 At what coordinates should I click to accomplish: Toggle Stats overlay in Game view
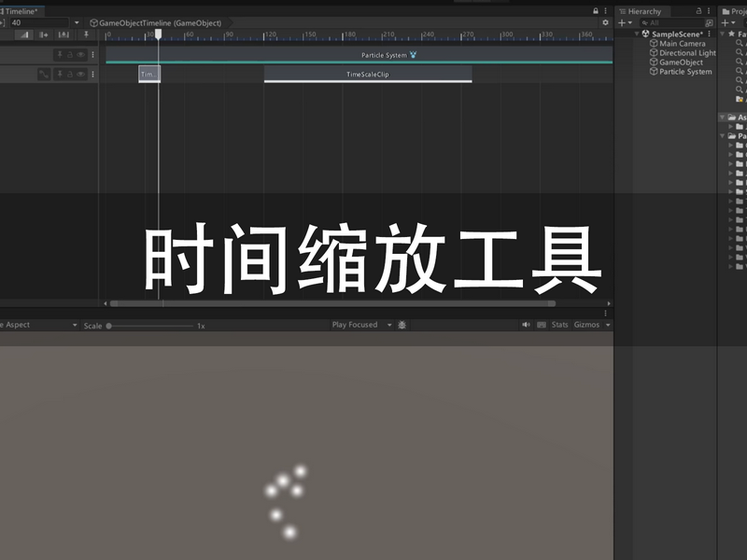[559, 325]
